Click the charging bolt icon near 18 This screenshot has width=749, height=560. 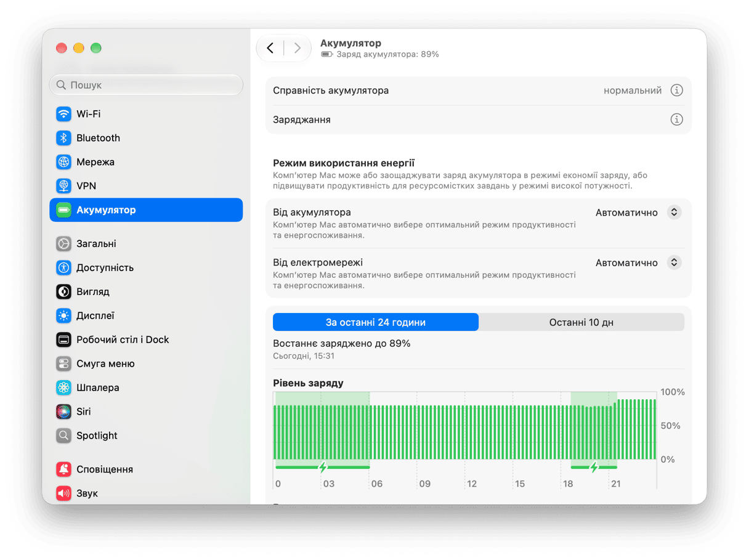[594, 467]
